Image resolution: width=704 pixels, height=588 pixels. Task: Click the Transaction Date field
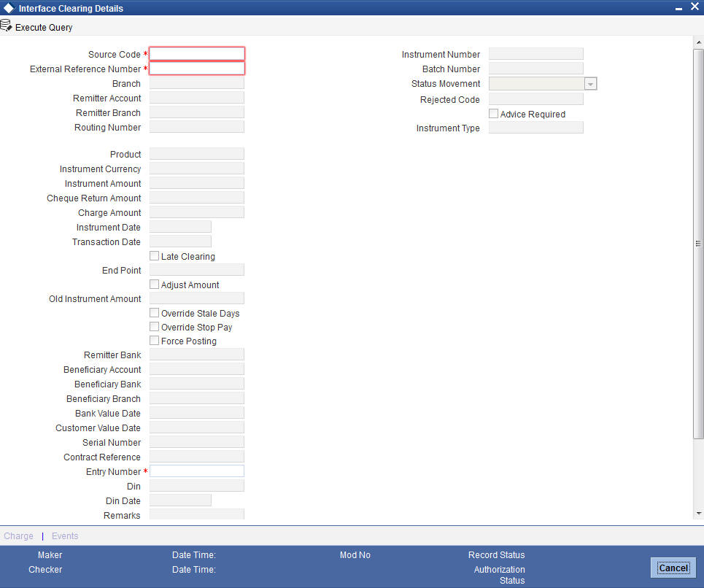pyautogui.click(x=180, y=241)
